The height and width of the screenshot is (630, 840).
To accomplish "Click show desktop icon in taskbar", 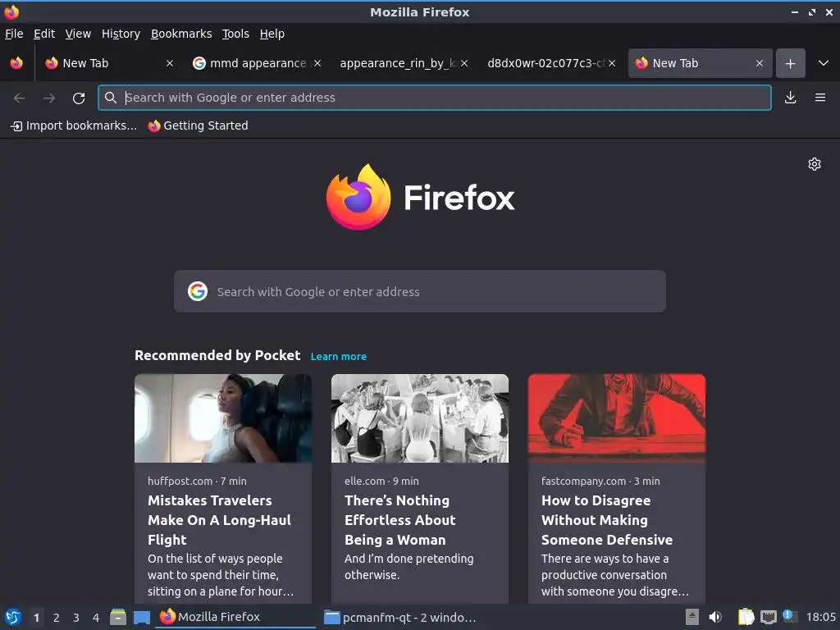I will 141,618.
